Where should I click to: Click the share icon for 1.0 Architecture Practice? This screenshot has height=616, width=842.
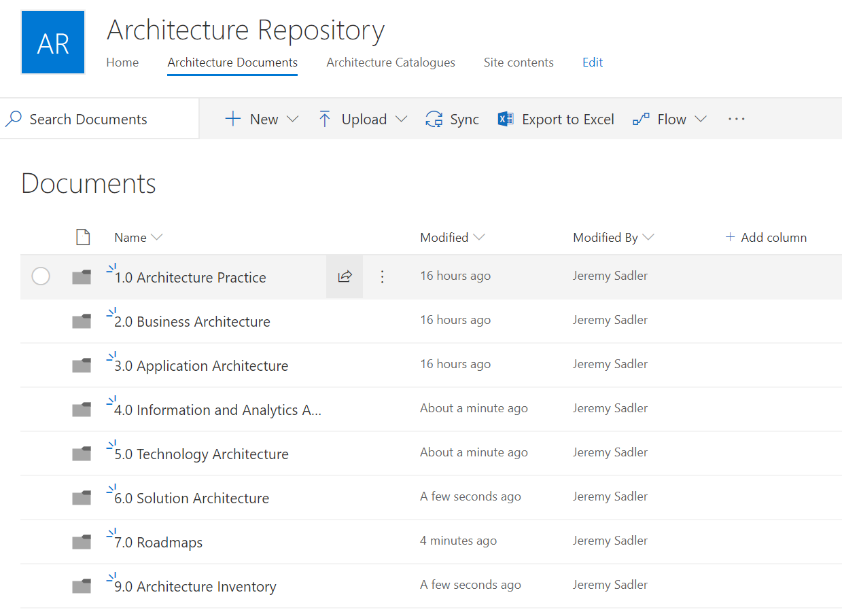(x=345, y=276)
